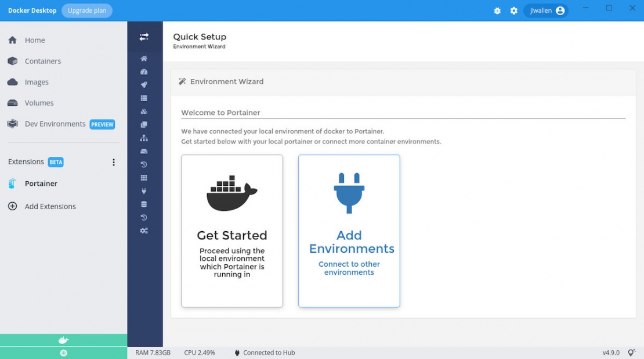This screenshot has width=644, height=359.
Task: Switch to the Containers section
Action: pyautogui.click(x=42, y=60)
